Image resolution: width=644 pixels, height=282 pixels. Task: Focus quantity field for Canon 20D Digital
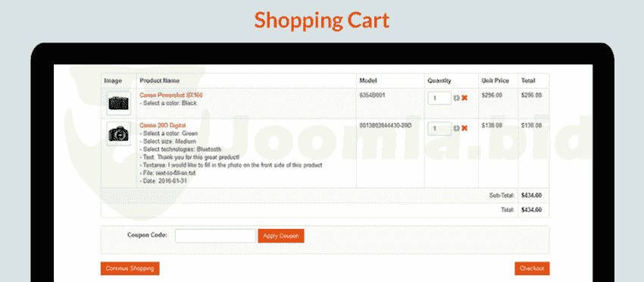(x=439, y=128)
